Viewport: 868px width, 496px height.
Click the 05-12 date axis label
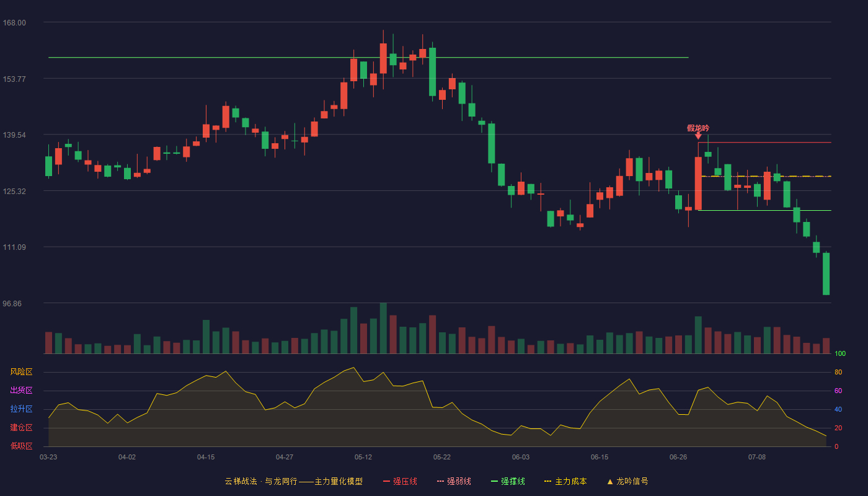363,457
